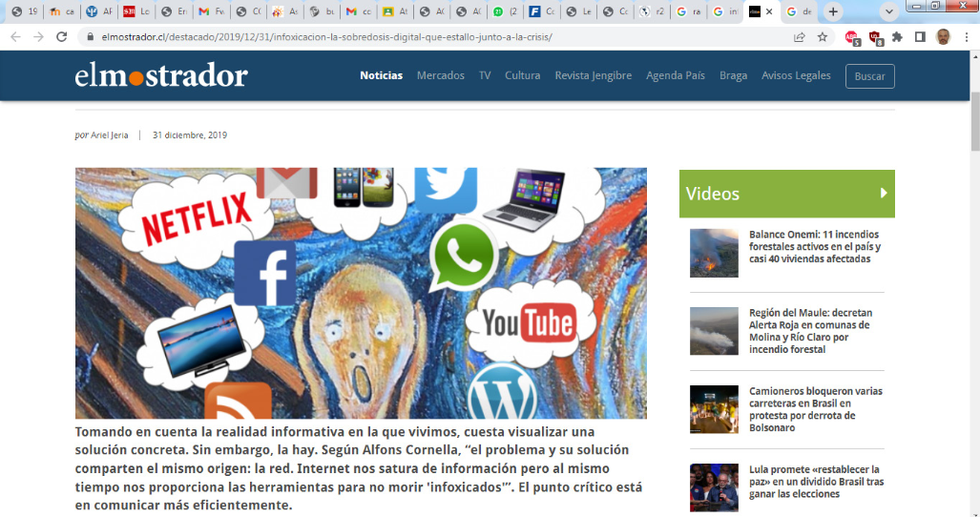Open the Noticias menu item

382,75
